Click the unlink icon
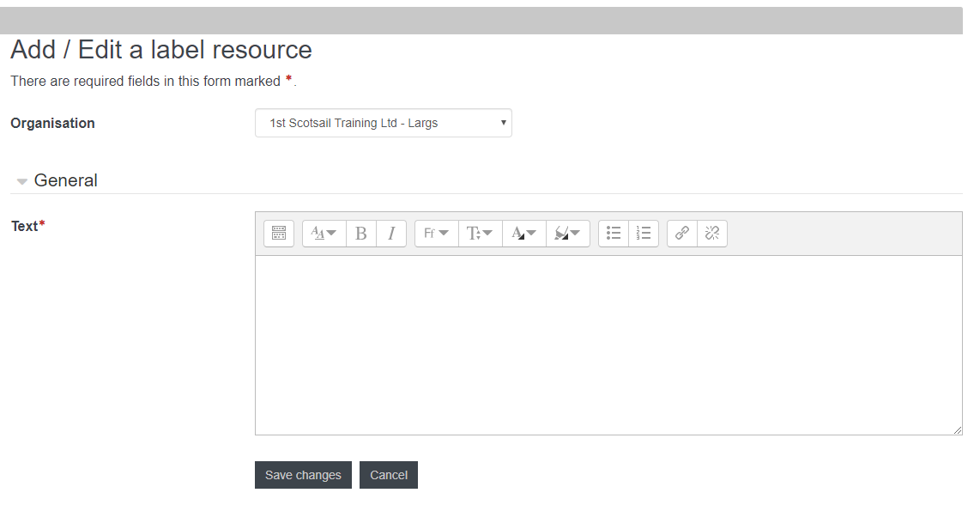 (712, 234)
